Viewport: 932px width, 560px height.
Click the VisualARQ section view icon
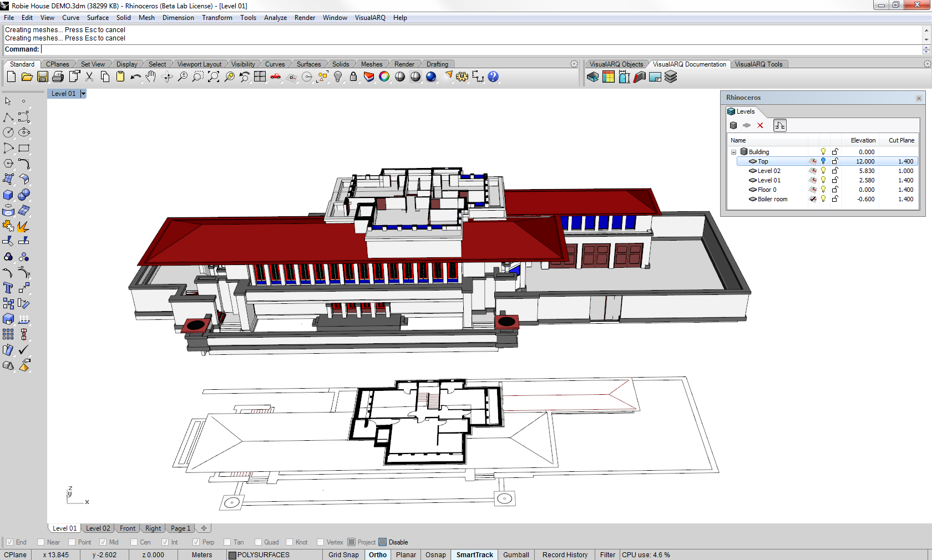pyautogui.click(x=640, y=77)
